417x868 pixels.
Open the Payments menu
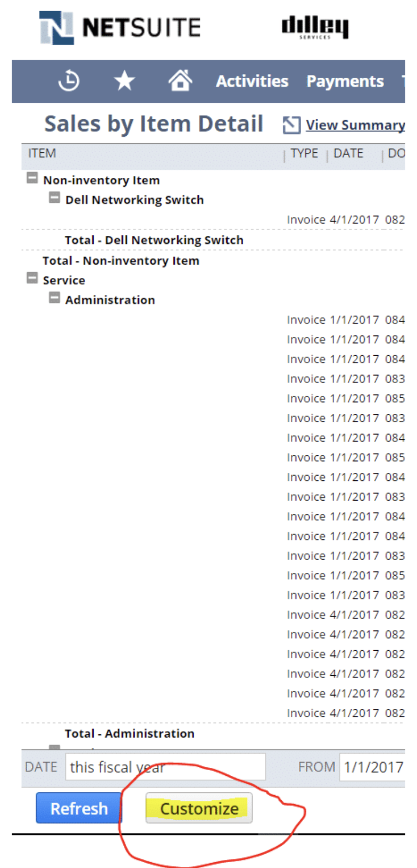tap(345, 81)
